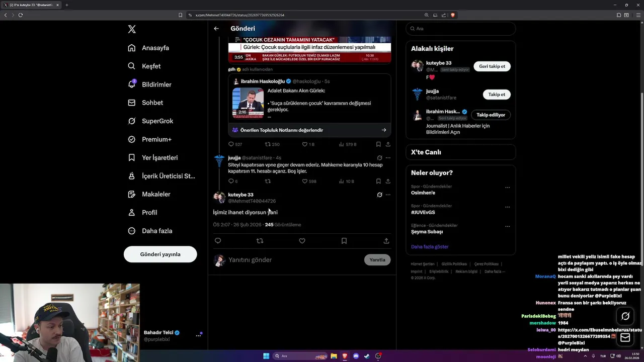644x362 pixels.
Task: Click the browser address bar URL
Action: click(240, 15)
